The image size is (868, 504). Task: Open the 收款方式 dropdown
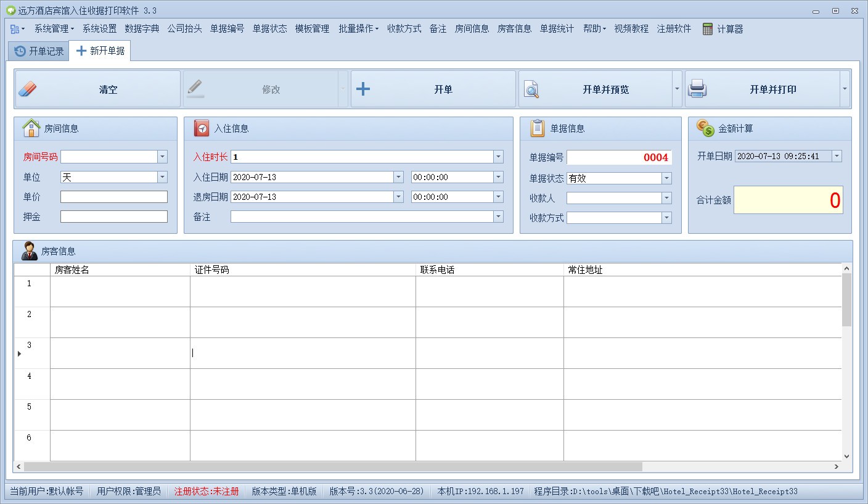tap(666, 218)
